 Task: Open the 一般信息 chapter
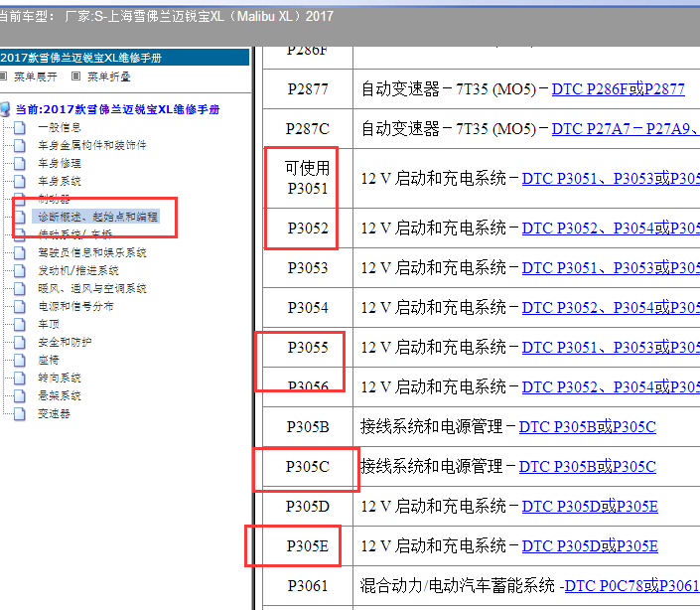[x=60, y=128]
